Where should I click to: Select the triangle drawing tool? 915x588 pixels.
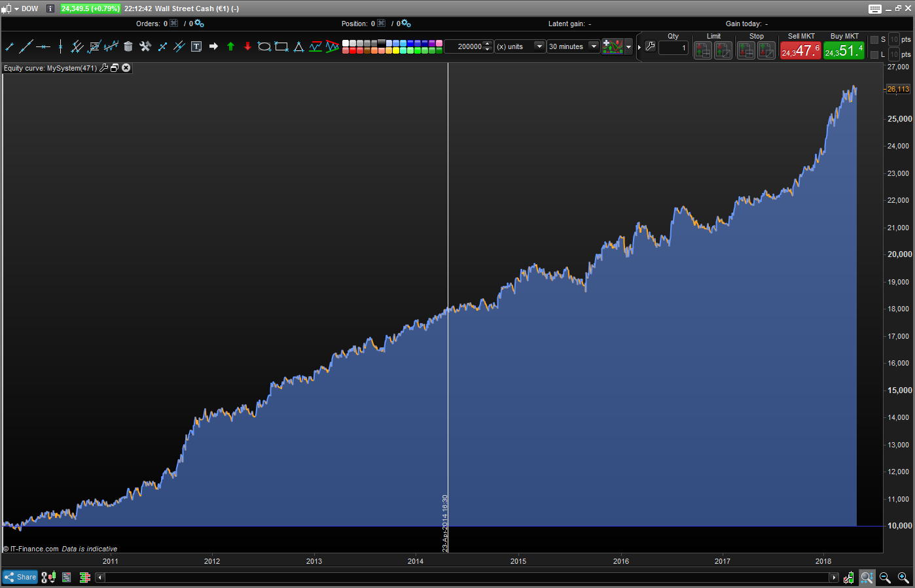298,46
